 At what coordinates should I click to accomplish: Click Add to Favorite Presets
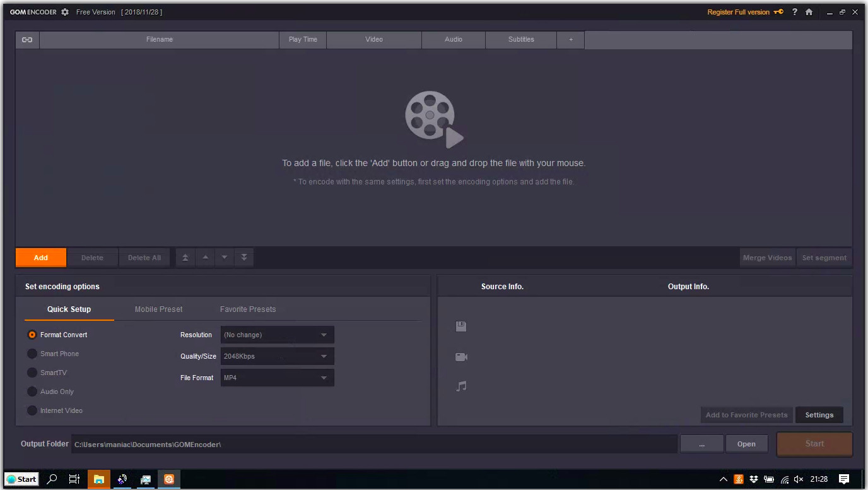(x=746, y=415)
